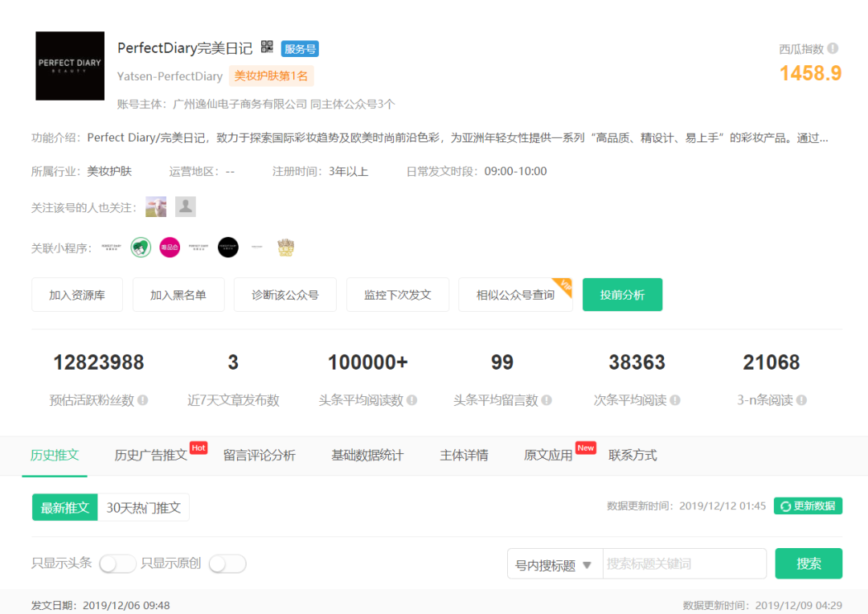This screenshot has height=614, width=868.
Task: Click the 12823988 fan count value
Action: (x=99, y=362)
